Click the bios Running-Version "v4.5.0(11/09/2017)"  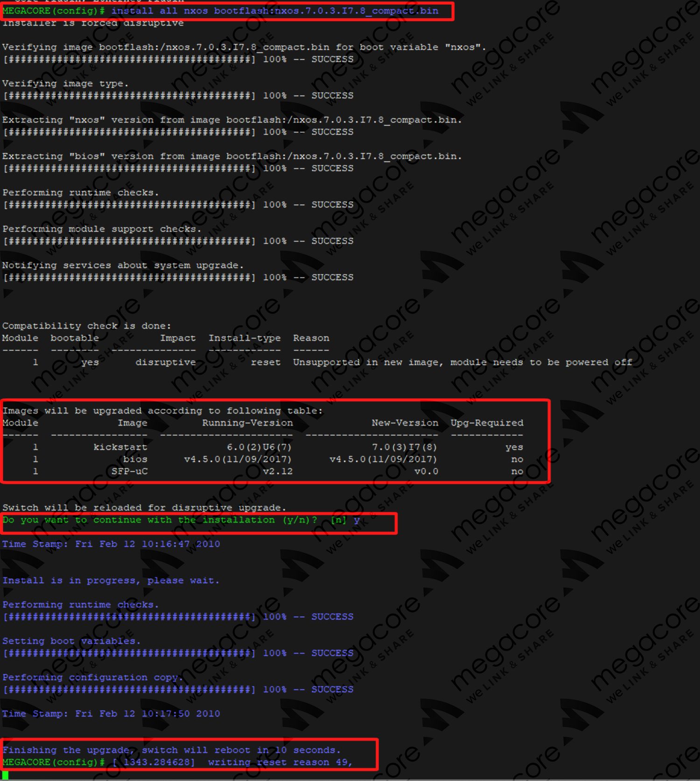(x=238, y=460)
